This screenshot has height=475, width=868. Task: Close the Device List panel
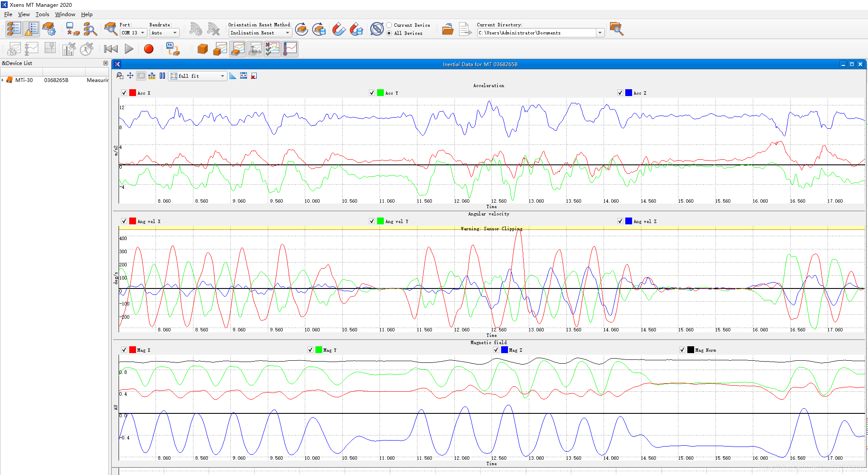105,63
